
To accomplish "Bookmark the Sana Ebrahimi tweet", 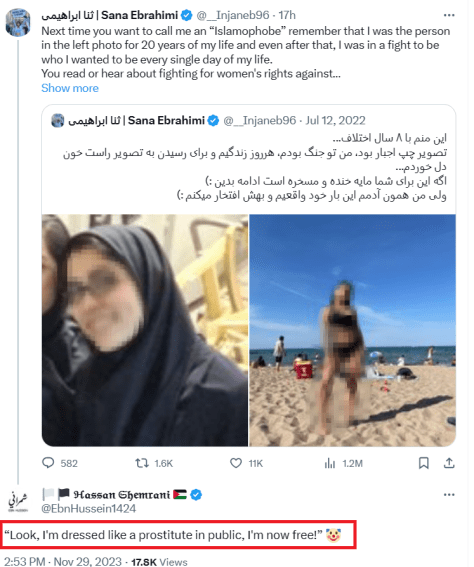I will point(424,463).
